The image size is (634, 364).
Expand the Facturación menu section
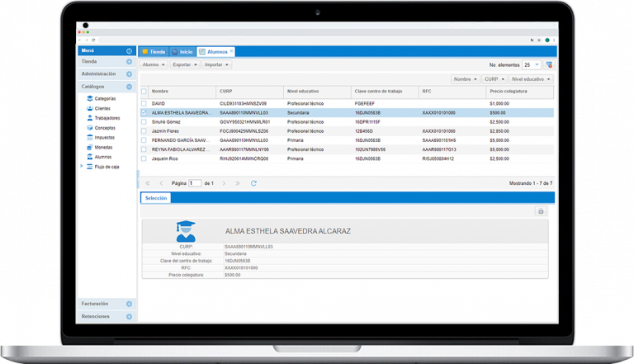point(106,304)
